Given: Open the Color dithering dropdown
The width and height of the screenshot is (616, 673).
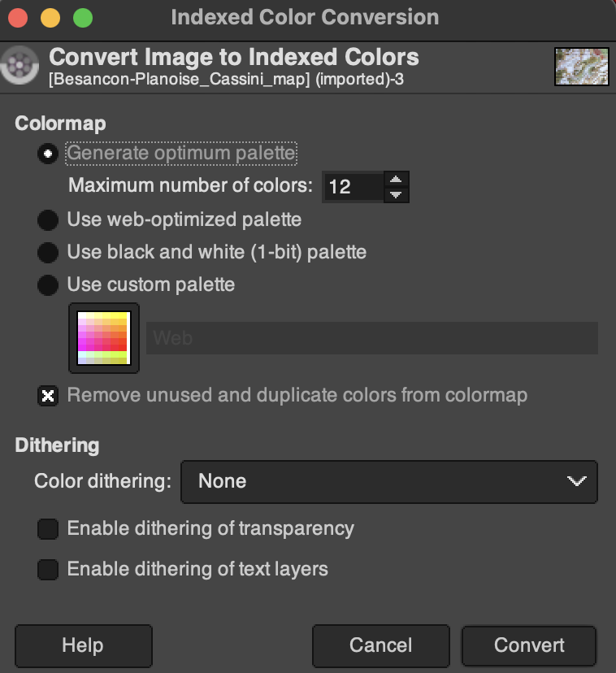Looking at the screenshot, I should coord(388,481).
